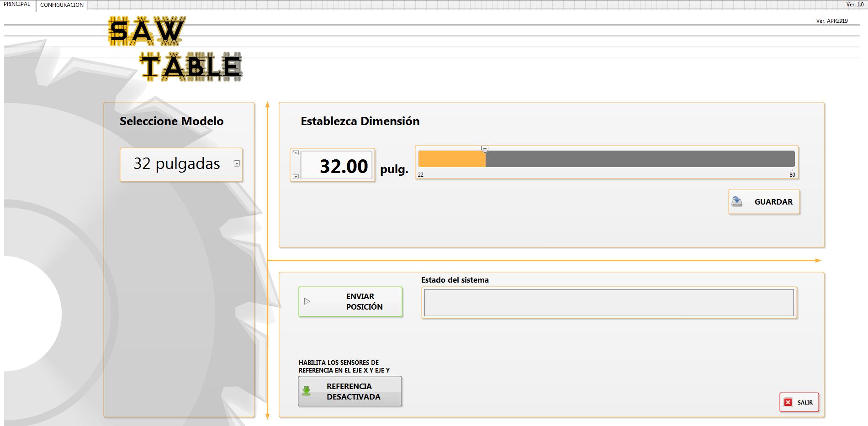
Task: Click the dimension slider thumb handle
Action: click(485, 149)
